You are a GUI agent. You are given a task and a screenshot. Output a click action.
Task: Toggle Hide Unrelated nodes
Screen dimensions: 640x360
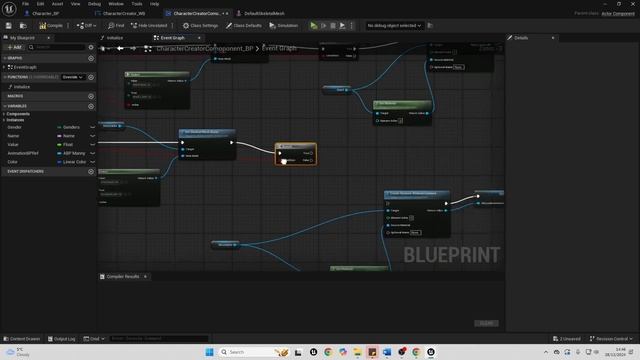tap(149, 26)
